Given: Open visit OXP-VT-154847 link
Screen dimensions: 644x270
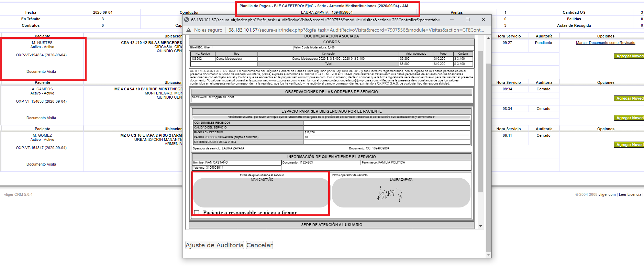Looking at the screenshot, I should pos(41,148).
